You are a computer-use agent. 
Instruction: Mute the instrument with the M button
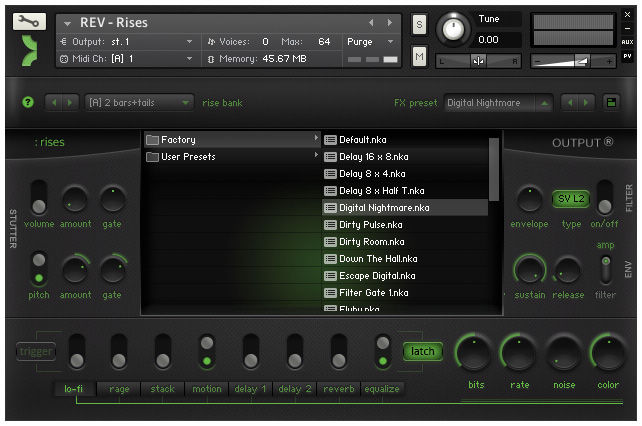(x=419, y=56)
